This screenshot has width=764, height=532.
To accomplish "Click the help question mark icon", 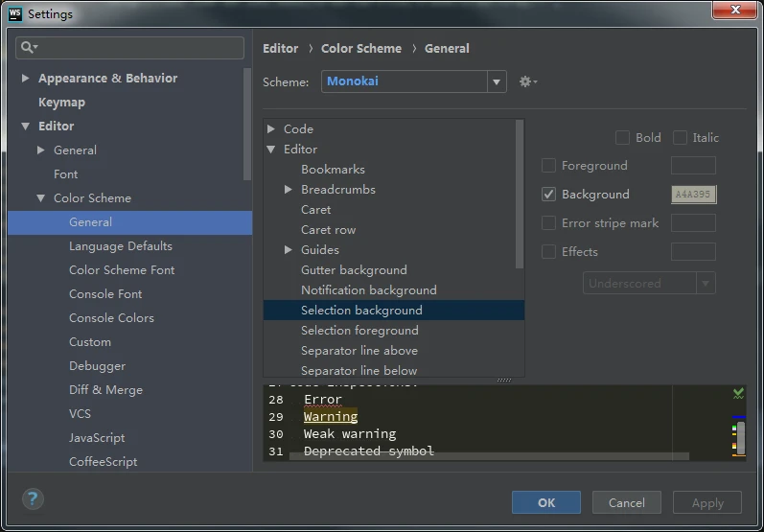I will [33, 499].
